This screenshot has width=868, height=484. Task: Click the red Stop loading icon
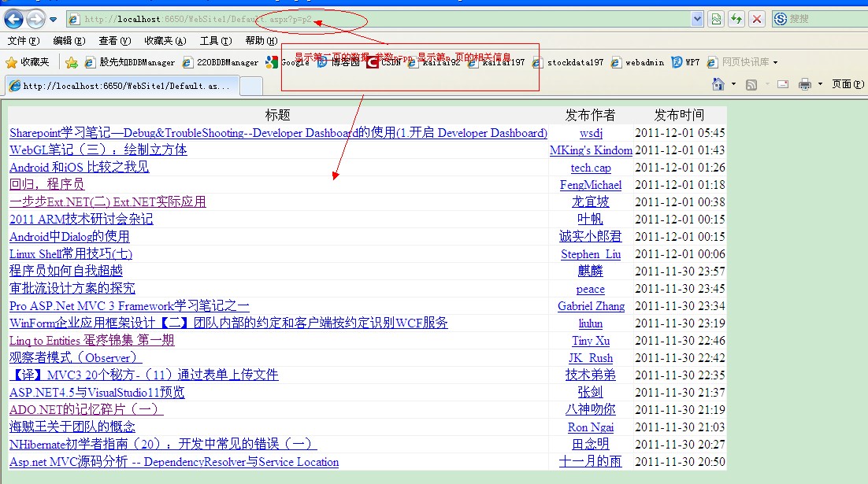756,20
